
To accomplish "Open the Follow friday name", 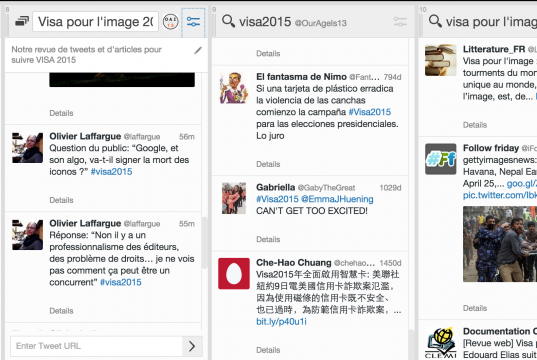I will 491,148.
